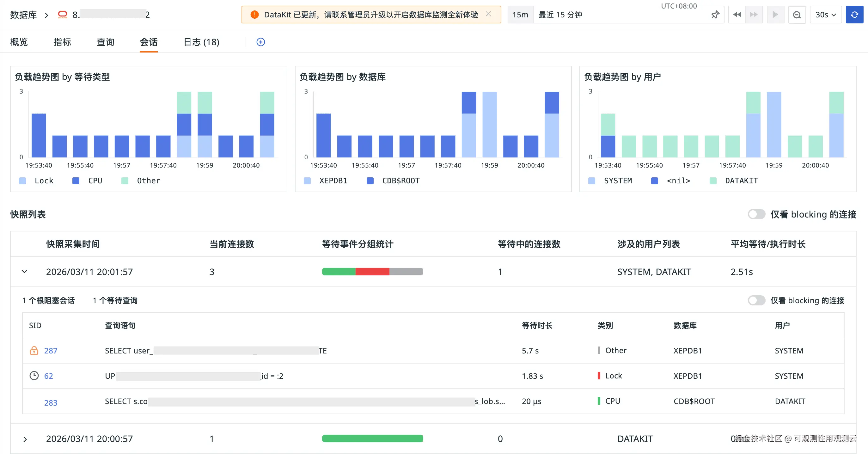Click the rewind time range icon

pos(737,15)
